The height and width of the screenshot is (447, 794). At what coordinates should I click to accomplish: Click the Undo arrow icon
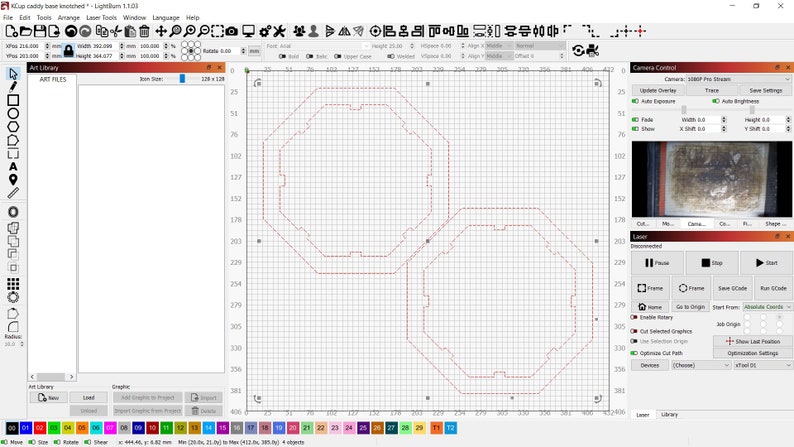point(71,31)
